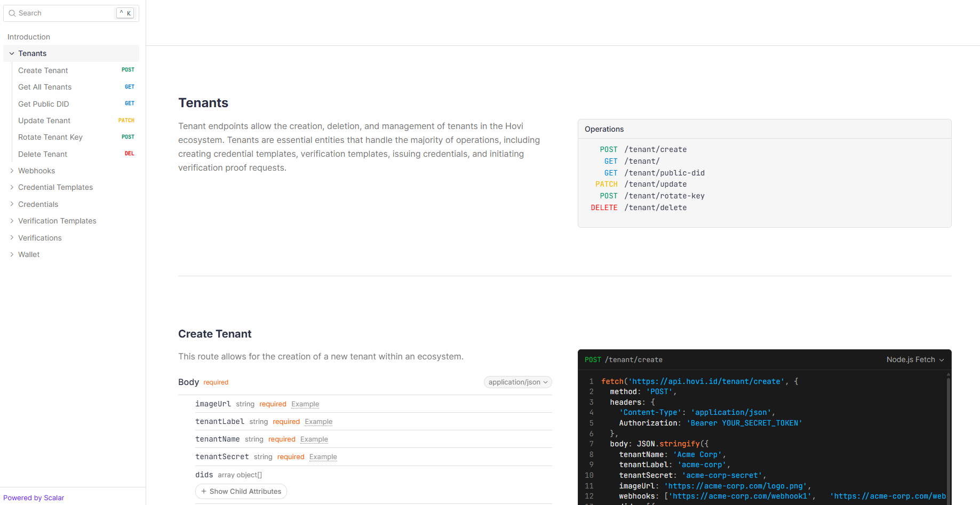Image resolution: width=980 pixels, height=505 pixels.
Task: Focus the Search input field
Action: 64,13
